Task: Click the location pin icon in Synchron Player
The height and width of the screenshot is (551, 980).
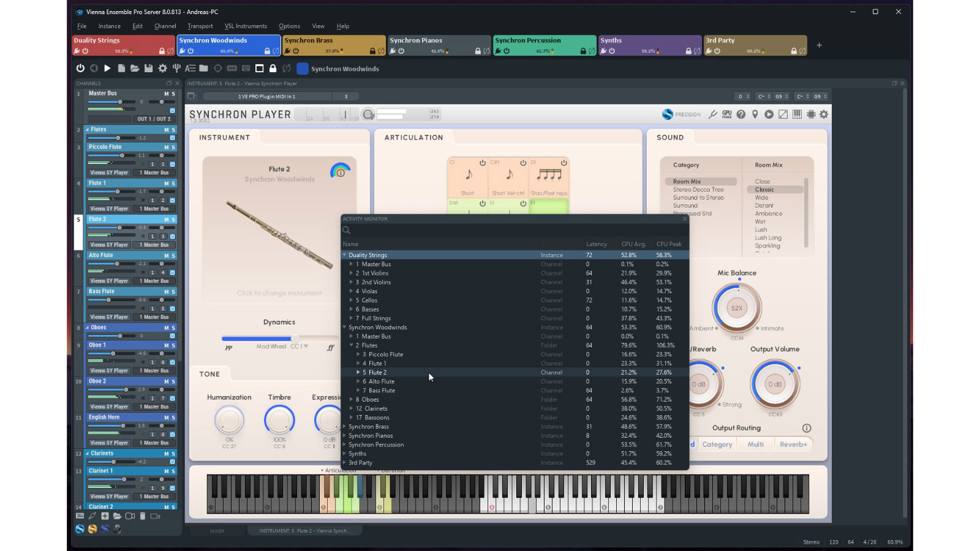Action: [x=755, y=114]
